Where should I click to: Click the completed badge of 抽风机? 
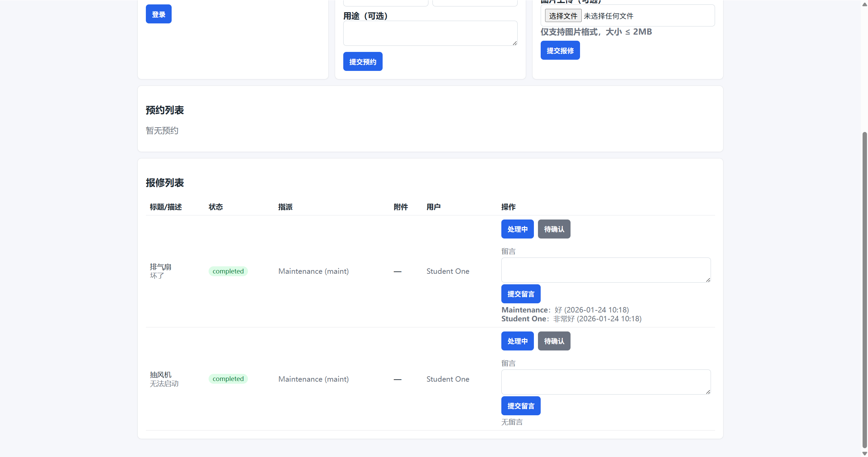[x=228, y=379]
